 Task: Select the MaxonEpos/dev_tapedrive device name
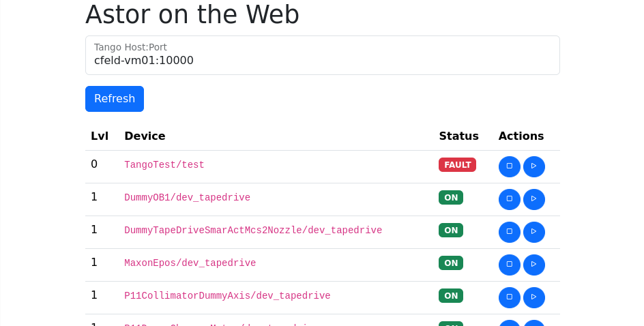click(190, 263)
